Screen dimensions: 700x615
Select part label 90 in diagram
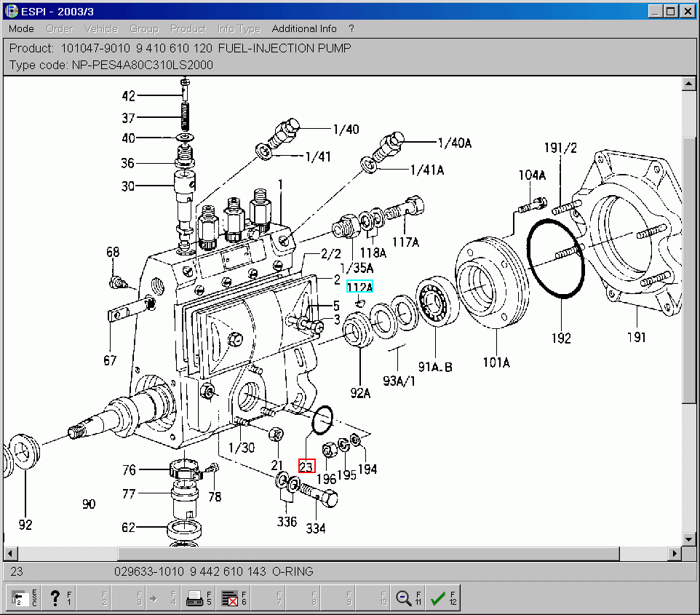coord(89,504)
